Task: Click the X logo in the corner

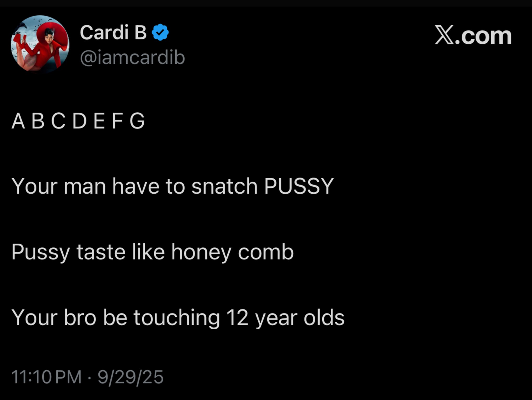Action: pyautogui.click(x=444, y=35)
